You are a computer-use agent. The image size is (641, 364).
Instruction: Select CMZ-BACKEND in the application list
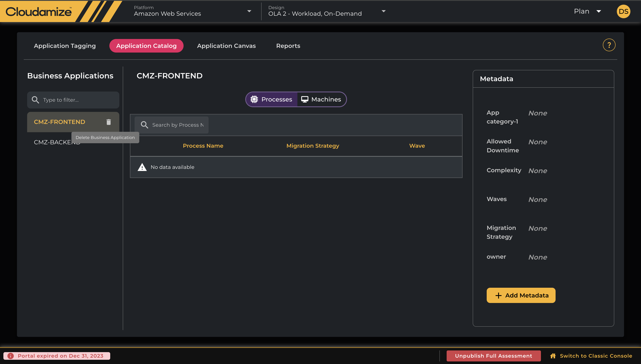[x=50, y=142]
